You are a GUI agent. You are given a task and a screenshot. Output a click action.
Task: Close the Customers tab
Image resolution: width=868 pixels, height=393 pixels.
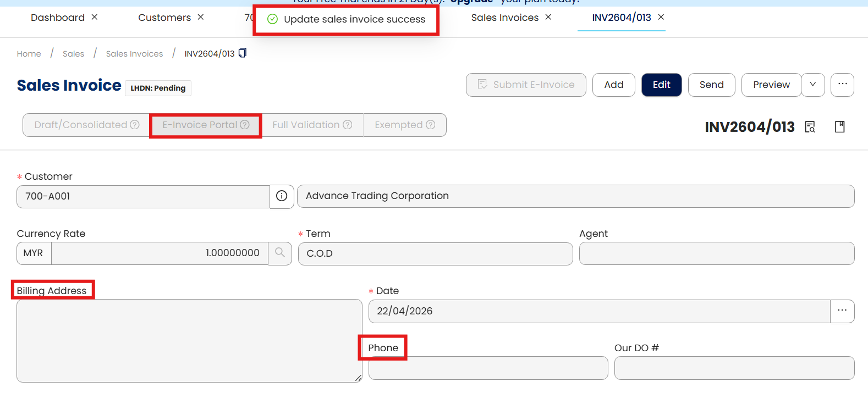point(201,17)
